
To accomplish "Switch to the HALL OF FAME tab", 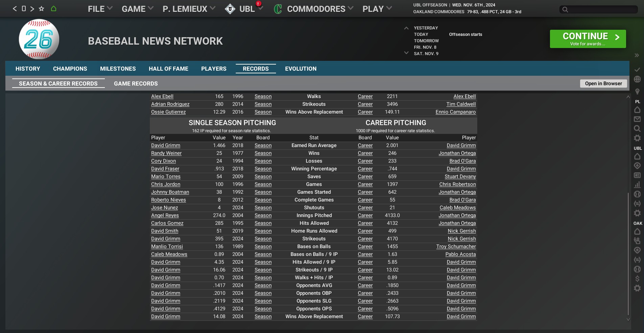I will [168, 69].
